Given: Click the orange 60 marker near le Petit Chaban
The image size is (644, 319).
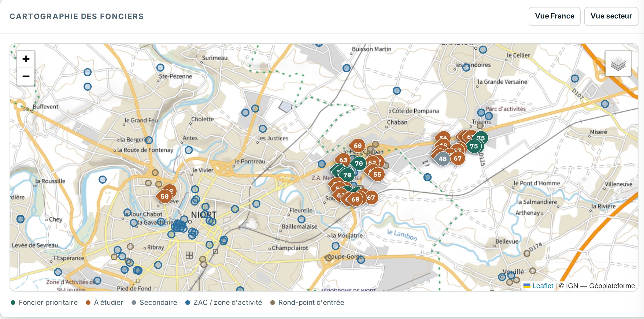Looking at the screenshot, I should (x=358, y=146).
